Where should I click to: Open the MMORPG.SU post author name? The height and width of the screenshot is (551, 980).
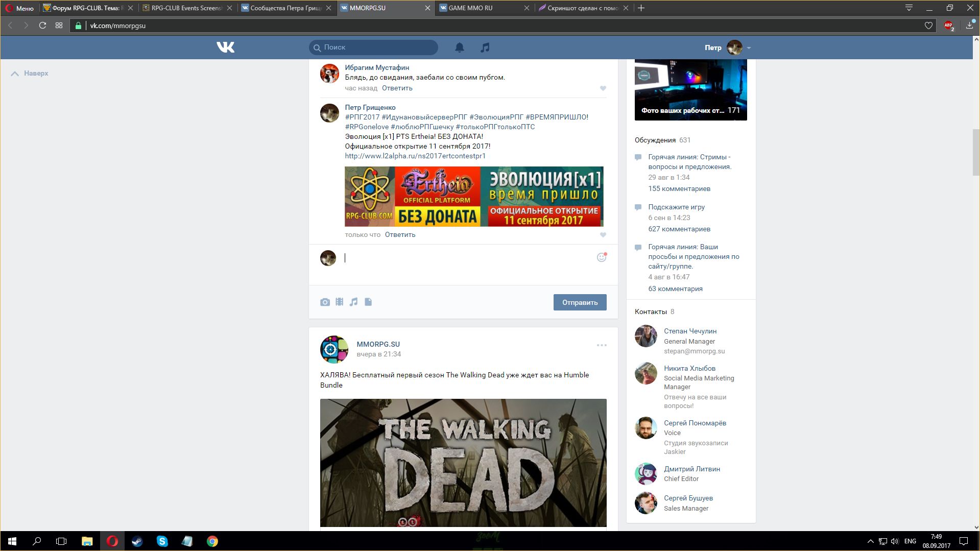pyautogui.click(x=378, y=344)
